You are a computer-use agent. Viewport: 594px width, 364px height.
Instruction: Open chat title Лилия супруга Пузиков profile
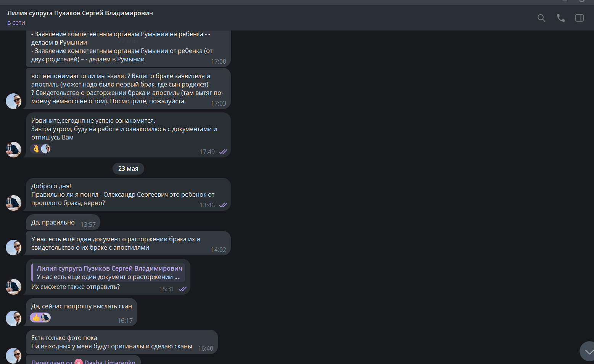pyautogui.click(x=80, y=13)
